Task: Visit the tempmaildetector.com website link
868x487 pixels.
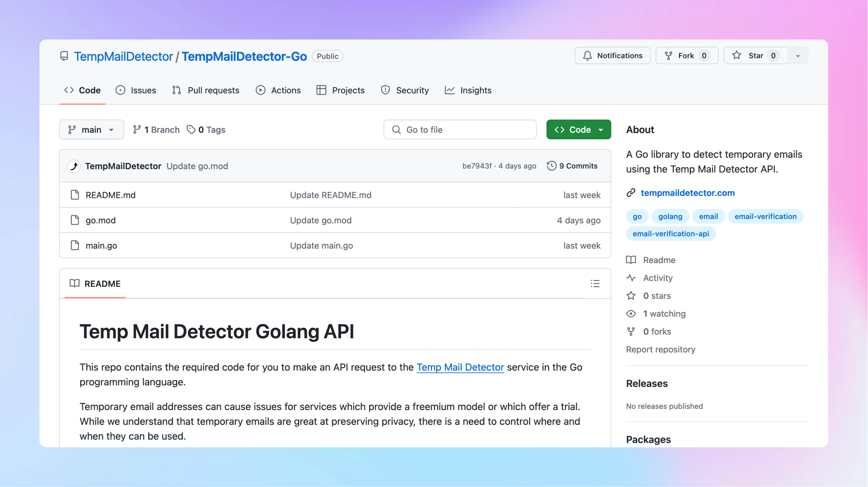Action: pyautogui.click(x=688, y=193)
